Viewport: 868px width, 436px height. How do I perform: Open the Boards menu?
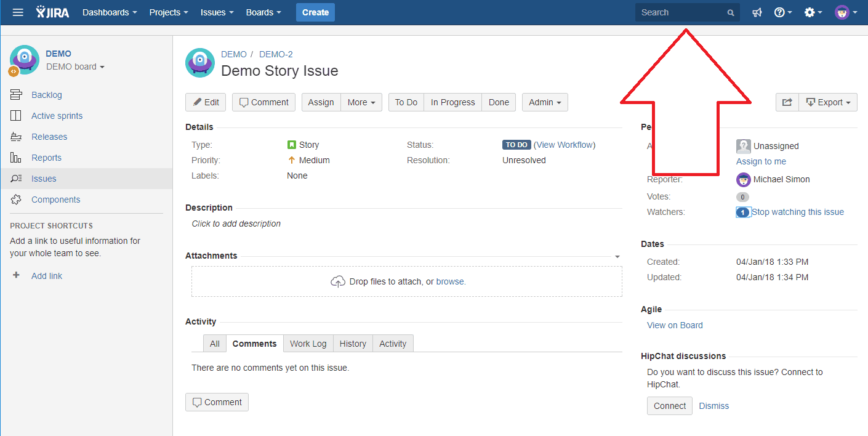click(x=263, y=12)
